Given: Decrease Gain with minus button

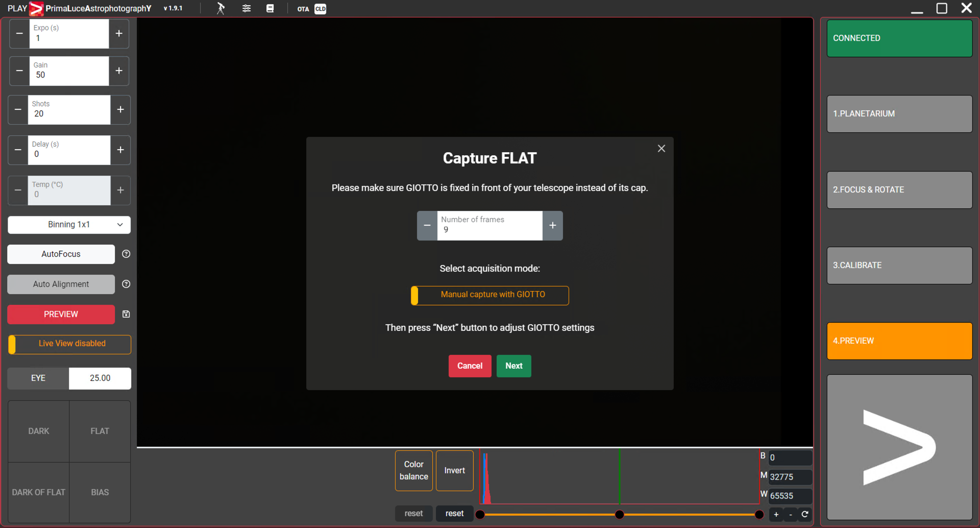Looking at the screenshot, I should [19, 71].
